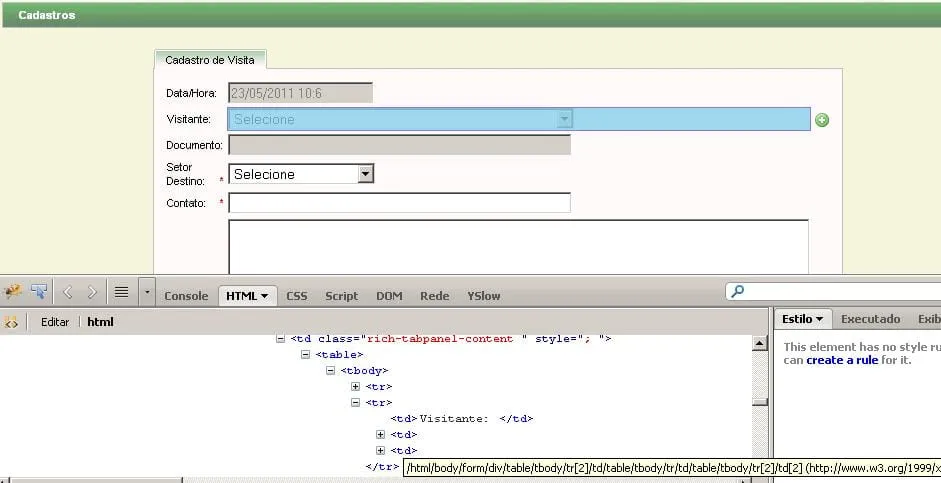Screen dimensions: 941x483
Task: Expand the first collapsed tr node
Action: coord(355,386)
